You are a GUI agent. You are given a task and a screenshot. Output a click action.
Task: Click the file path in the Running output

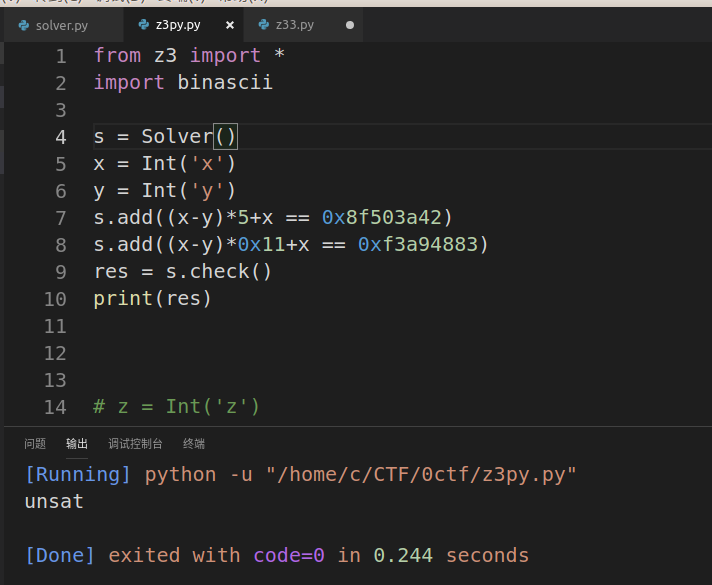coord(421,474)
